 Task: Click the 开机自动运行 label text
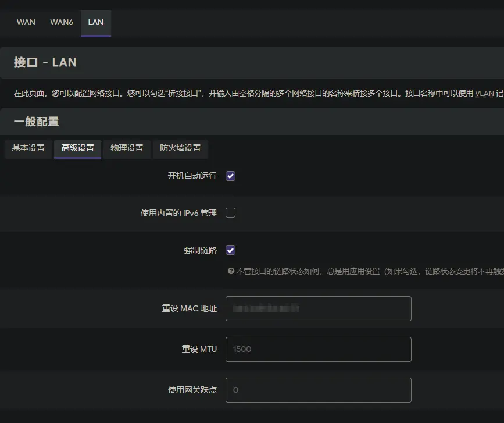(x=192, y=176)
